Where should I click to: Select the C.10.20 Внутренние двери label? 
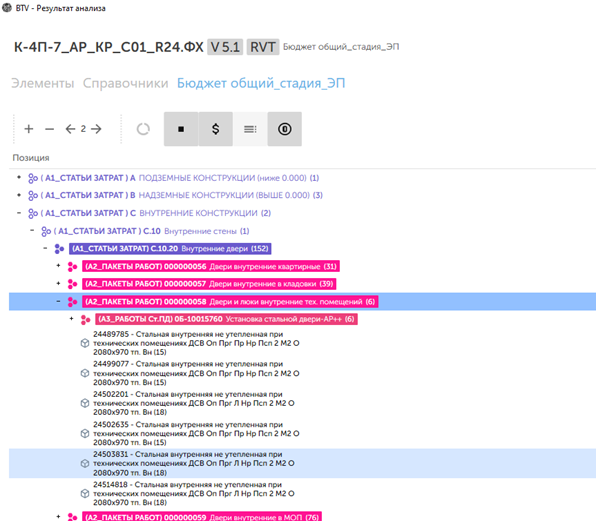click(170, 249)
